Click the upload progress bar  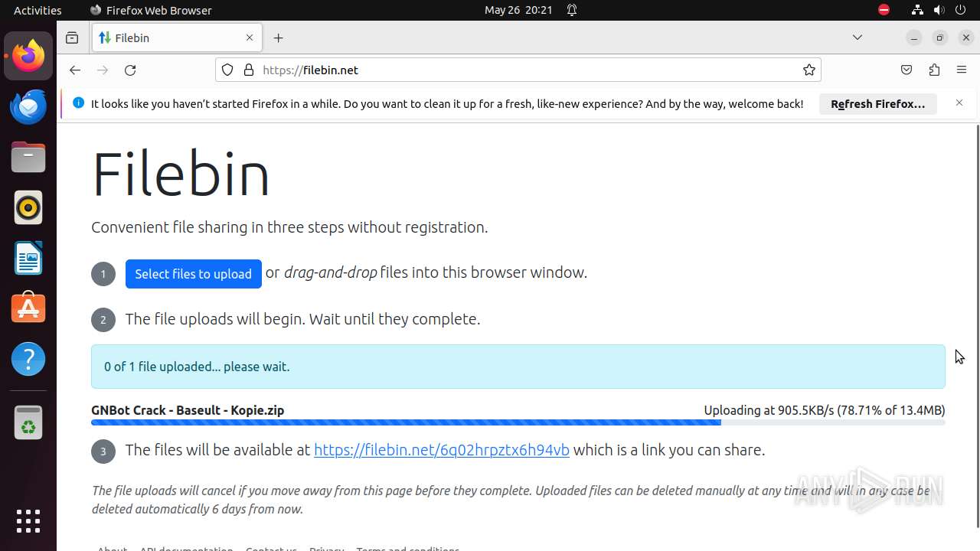(x=518, y=422)
